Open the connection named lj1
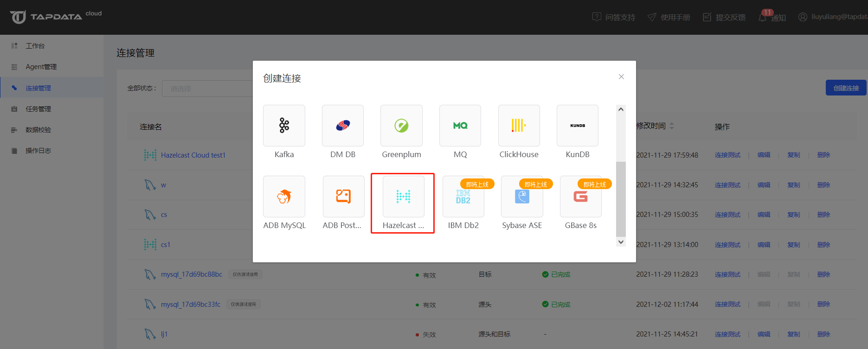 [164, 334]
